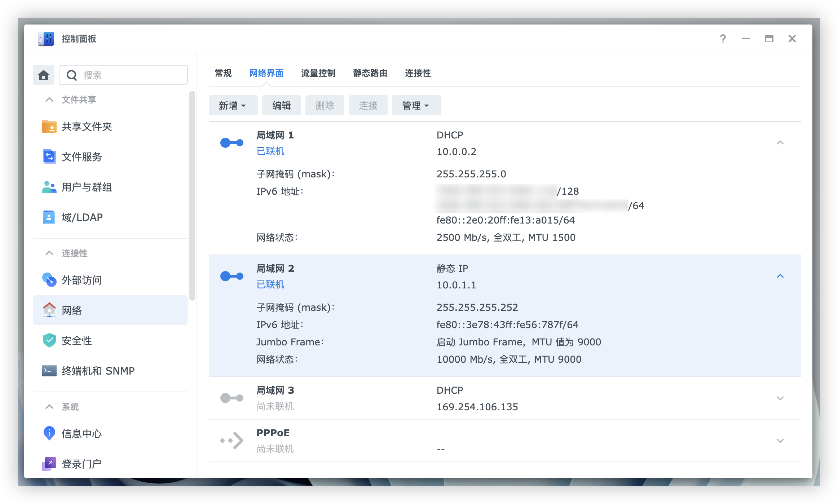Open User & Group (用户与群组) icon

(x=49, y=187)
